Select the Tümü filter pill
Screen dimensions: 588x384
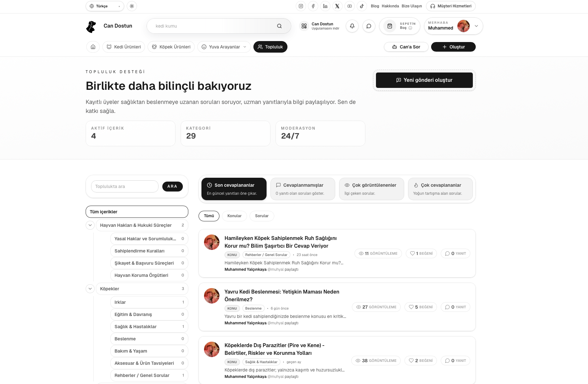coord(209,216)
